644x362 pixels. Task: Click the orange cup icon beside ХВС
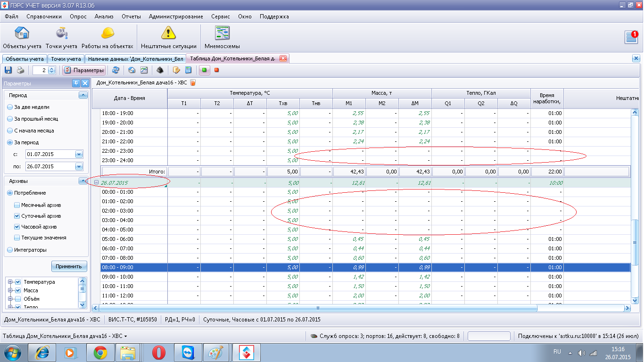pos(192,82)
